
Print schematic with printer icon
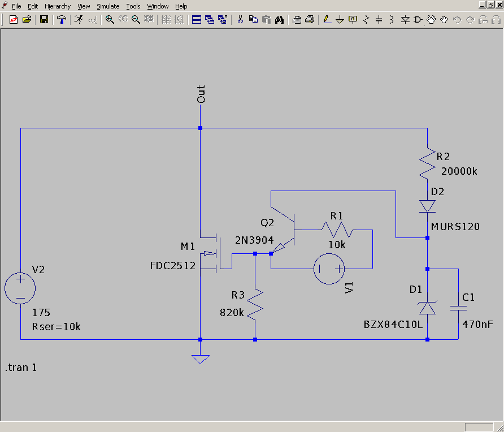pyautogui.click(x=310, y=20)
